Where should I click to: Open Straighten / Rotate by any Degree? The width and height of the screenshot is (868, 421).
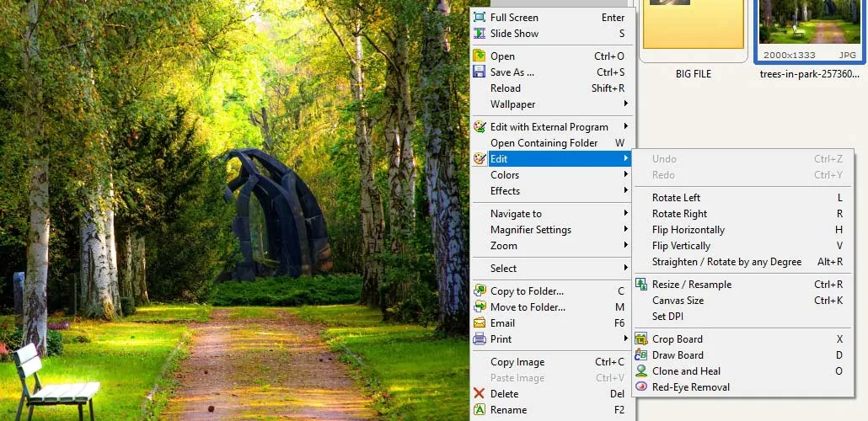[742, 262]
